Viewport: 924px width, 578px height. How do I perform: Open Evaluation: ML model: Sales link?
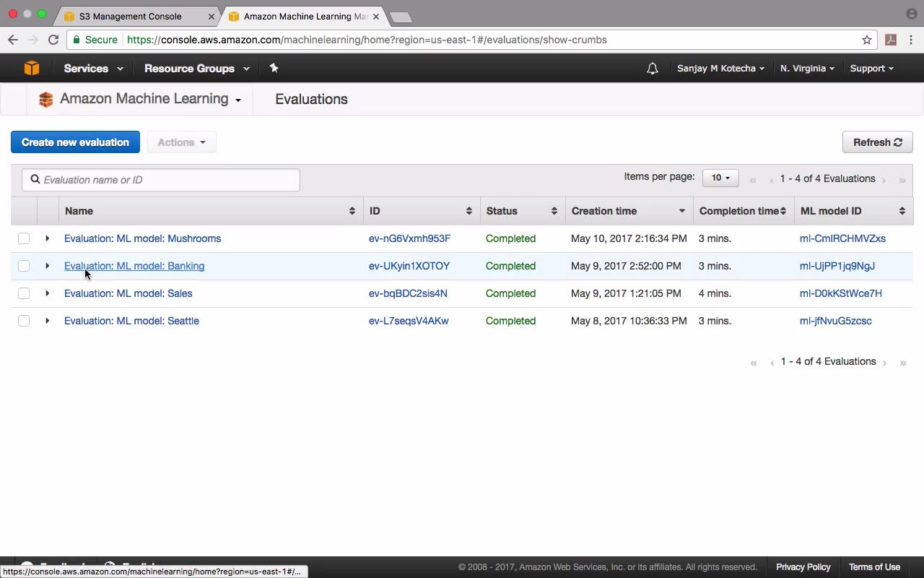click(128, 293)
